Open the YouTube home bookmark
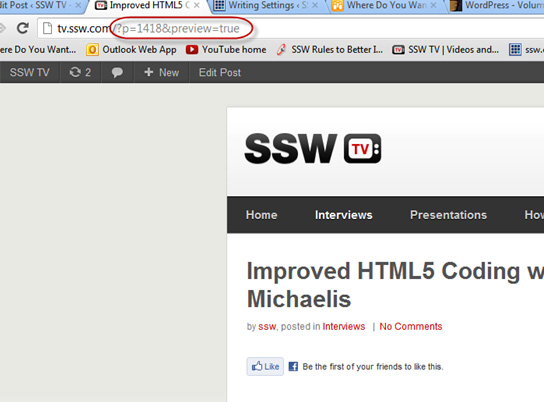This screenshot has height=402, width=544. [x=226, y=50]
